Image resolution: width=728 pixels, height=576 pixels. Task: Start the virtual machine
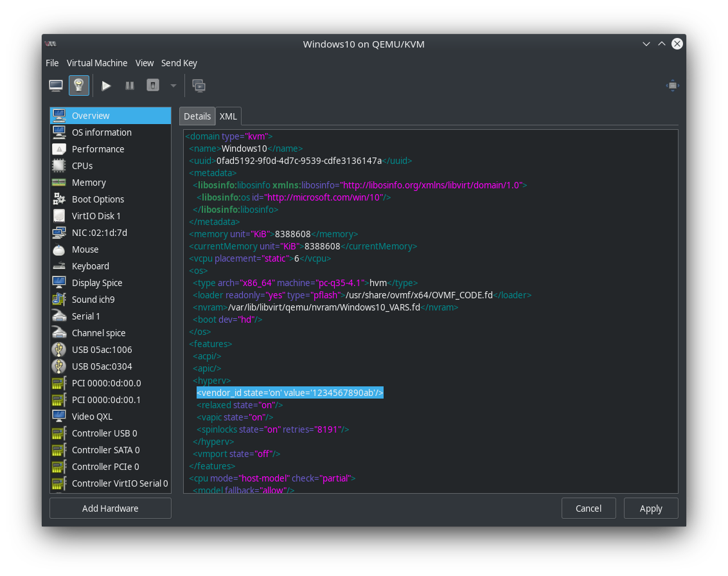(x=106, y=85)
